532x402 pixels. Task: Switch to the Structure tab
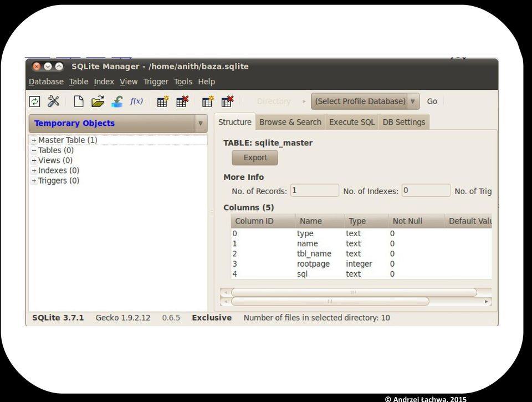[235, 122]
